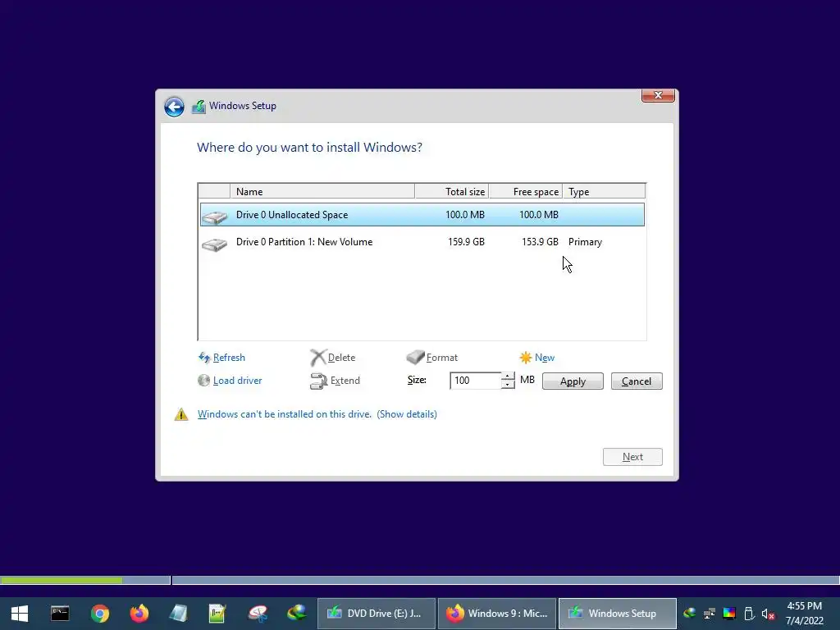
Task: Click the New partition link
Action: [545, 358]
